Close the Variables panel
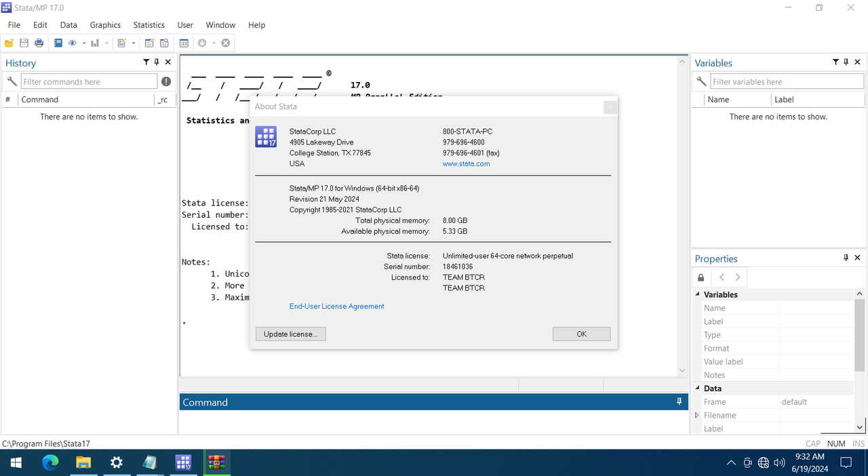 point(858,62)
